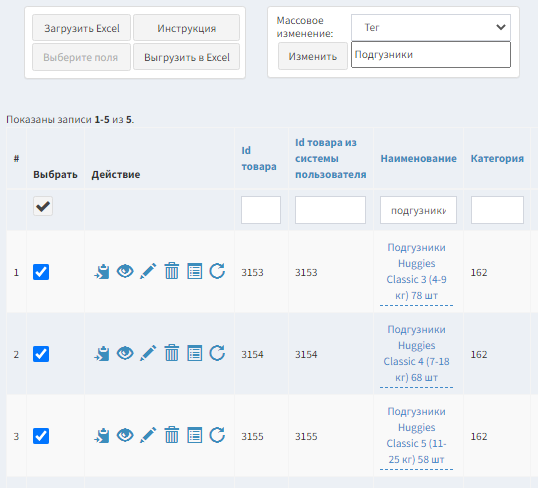Image resolution: width=538 pixels, height=488 pixels.
Task: Refresh product 3155 with the circular arrow
Action: click(x=217, y=435)
